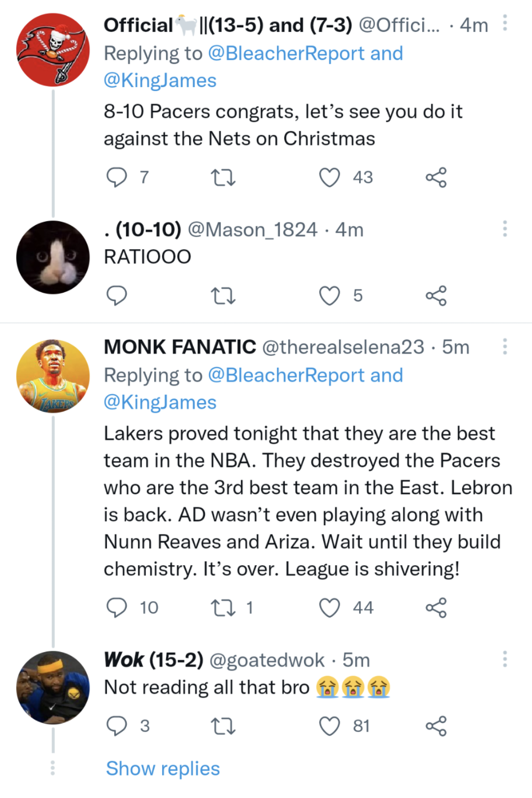The image size is (532, 798).
Task: View Mason_1824's cat profile picture
Action: pos(52,257)
